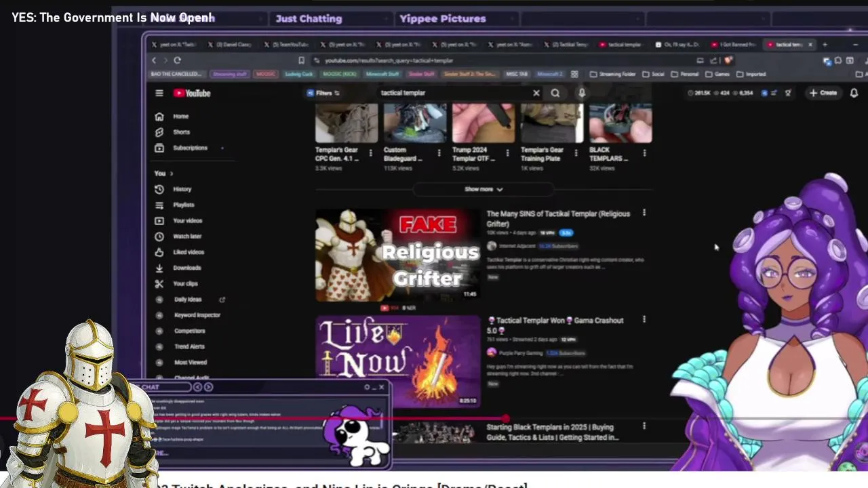The width and height of the screenshot is (868, 488).
Task: Open three-dot menu for Custom Bladeguard short
Action: [x=439, y=153]
